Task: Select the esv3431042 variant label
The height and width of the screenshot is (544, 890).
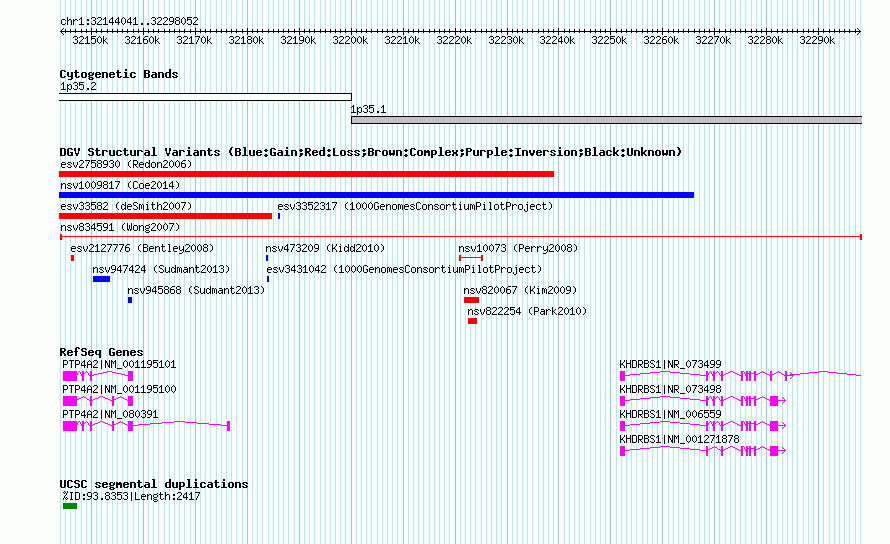Action: (x=404, y=269)
